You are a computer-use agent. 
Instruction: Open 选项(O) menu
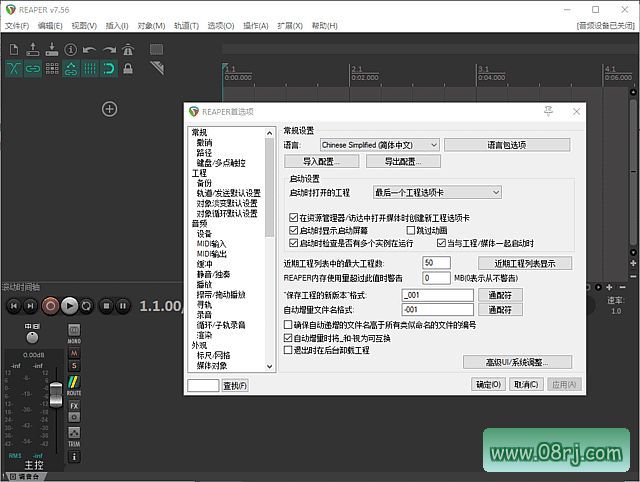point(221,26)
